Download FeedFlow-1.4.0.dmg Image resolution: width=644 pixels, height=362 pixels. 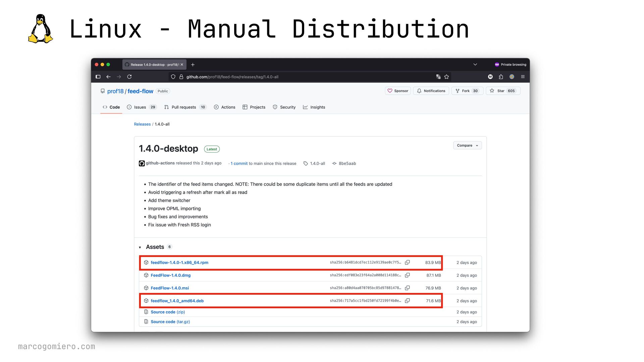170,275
